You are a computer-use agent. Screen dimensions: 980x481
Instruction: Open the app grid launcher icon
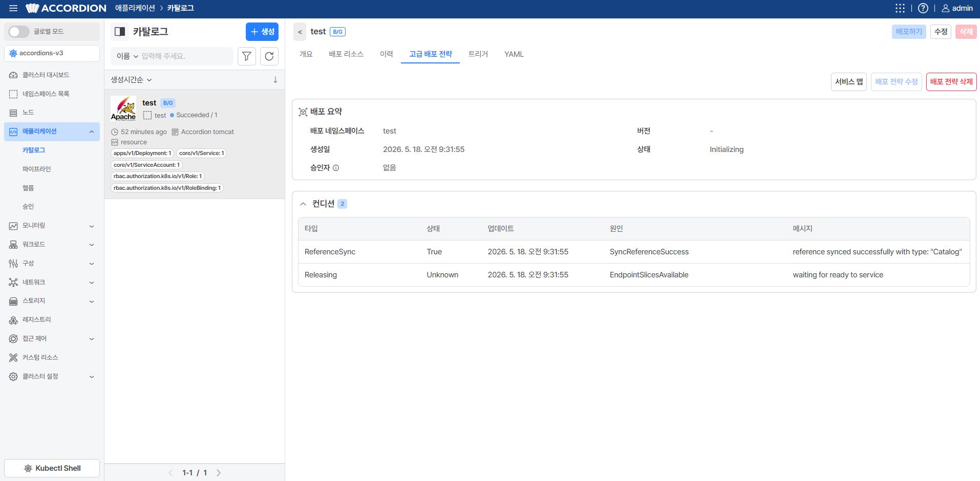pyautogui.click(x=900, y=8)
